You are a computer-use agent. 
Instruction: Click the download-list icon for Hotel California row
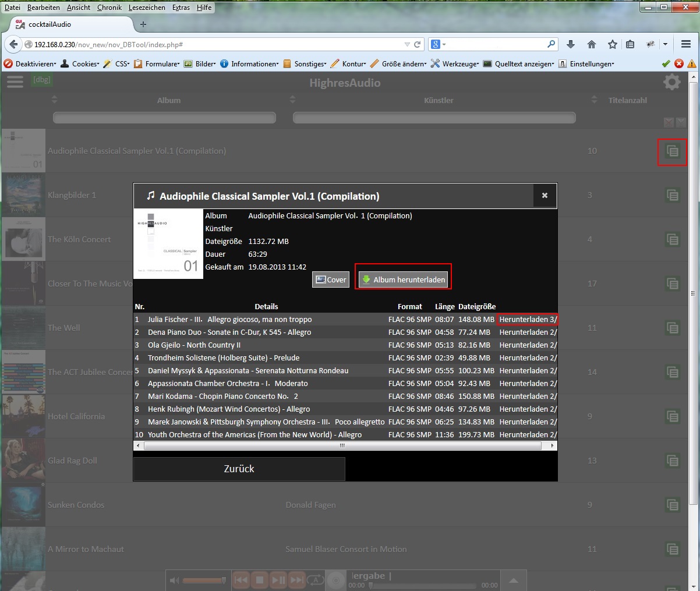pos(673,416)
